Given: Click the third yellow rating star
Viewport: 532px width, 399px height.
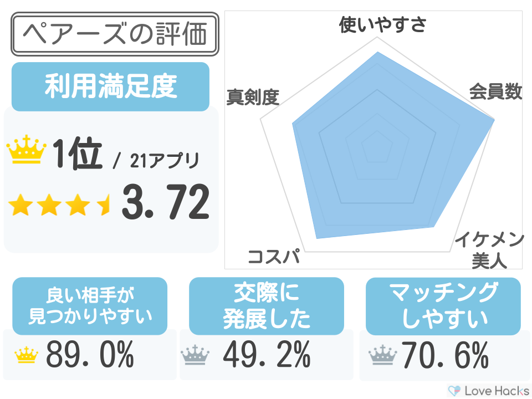Looking at the screenshot, I should (76, 205).
